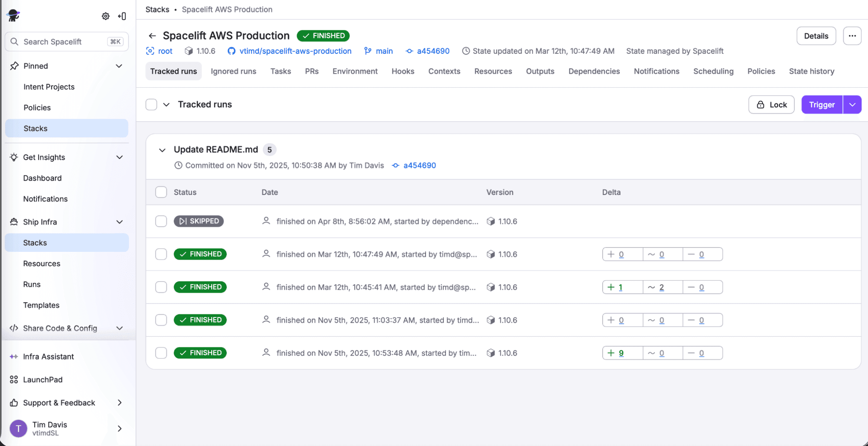The image size is (868, 446).
Task: Collapse the Share Code & Config chevron
Action: [119, 328]
